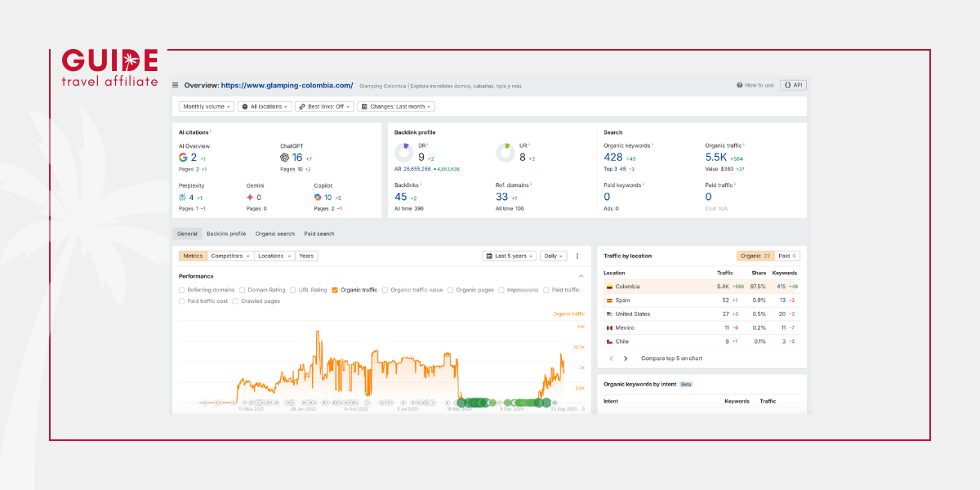980x490 pixels.
Task: Click the API braces button
Action: click(793, 85)
